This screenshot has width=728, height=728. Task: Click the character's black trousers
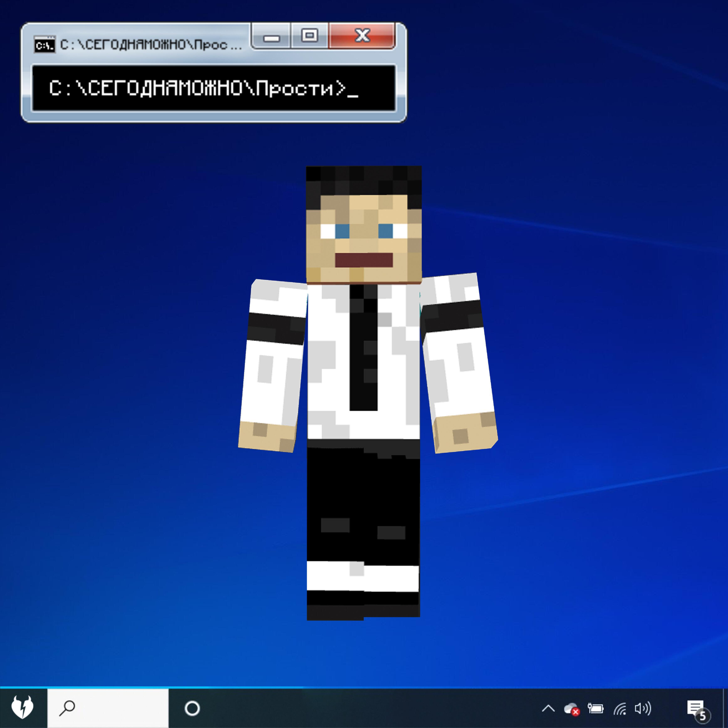tap(363, 501)
